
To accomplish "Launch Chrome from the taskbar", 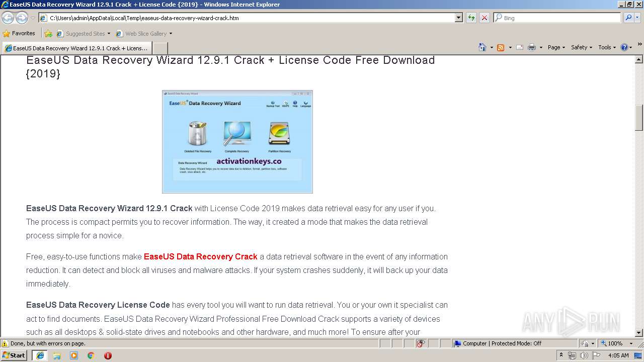I will tap(91, 355).
